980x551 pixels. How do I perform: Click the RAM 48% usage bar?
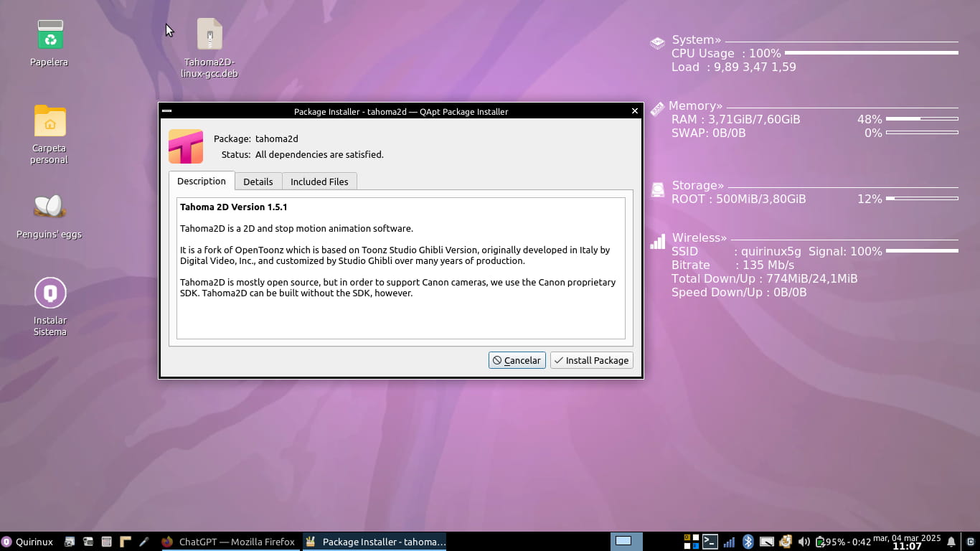[x=922, y=119]
